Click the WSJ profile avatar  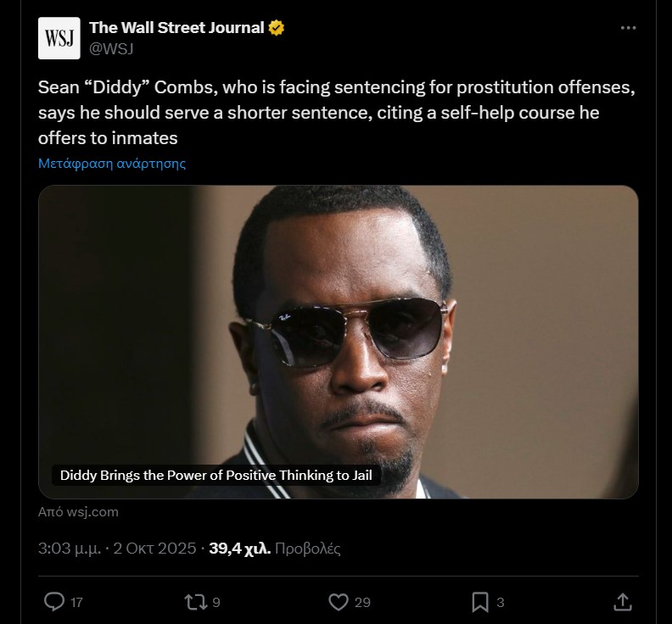pyautogui.click(x=59, y=38)
